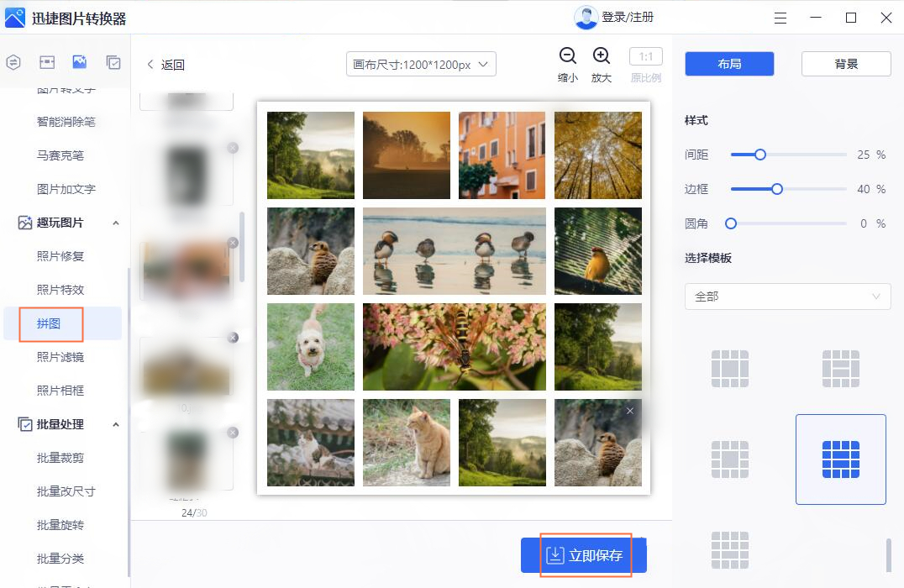This screenshot has height=588, width=904.
Task: Remove the meerkat photo using its corner X
Action: pyautogui.click(x=629, y=411)
